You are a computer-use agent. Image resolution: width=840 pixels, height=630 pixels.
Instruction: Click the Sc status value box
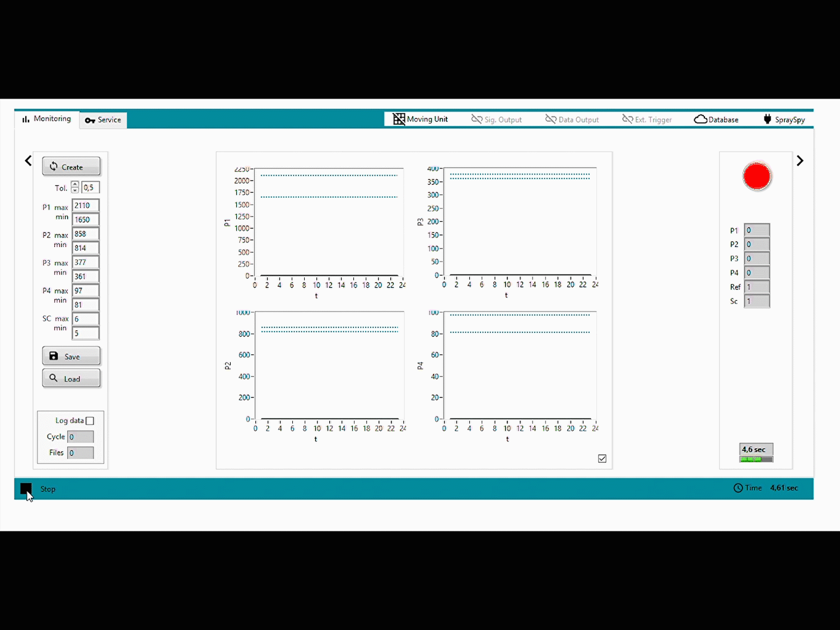[757, 301]
